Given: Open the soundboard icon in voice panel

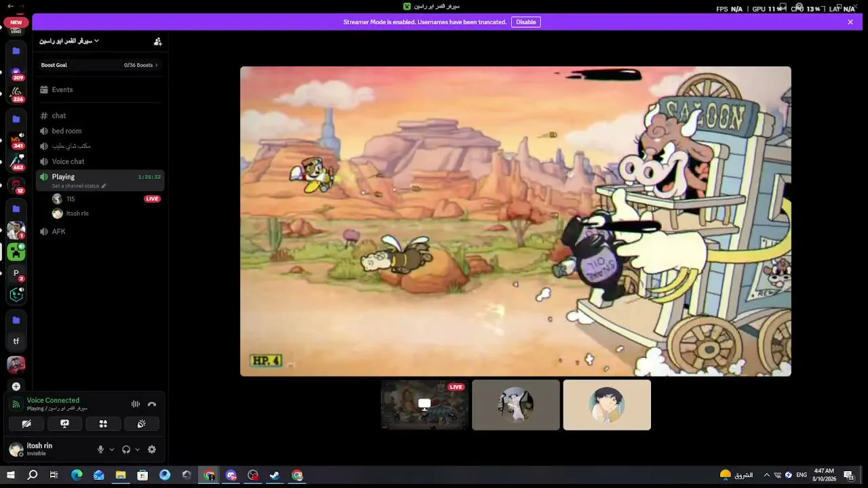Looking at the screenshot, I should pyautogui.click(x=141, y=424).
